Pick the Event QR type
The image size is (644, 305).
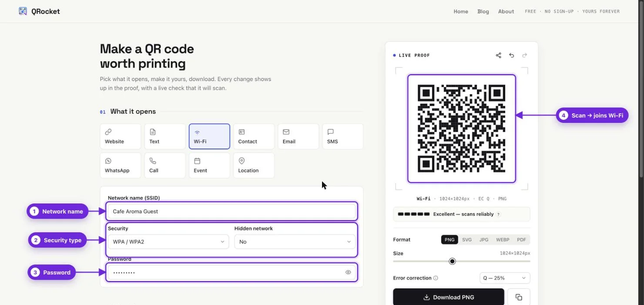[209, 165]
